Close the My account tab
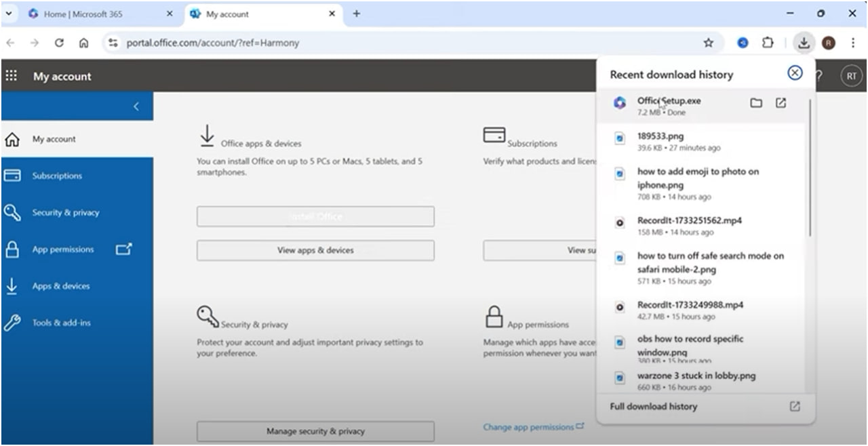Image resolution: width=868 pixels, height=446 pixels. click(x=332, y=14)
